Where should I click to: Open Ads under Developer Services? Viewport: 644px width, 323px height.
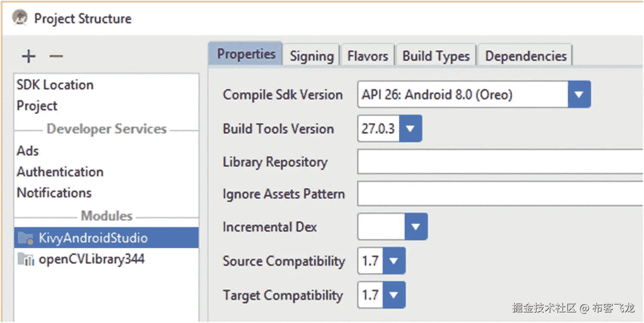click(x=28, y=151)
